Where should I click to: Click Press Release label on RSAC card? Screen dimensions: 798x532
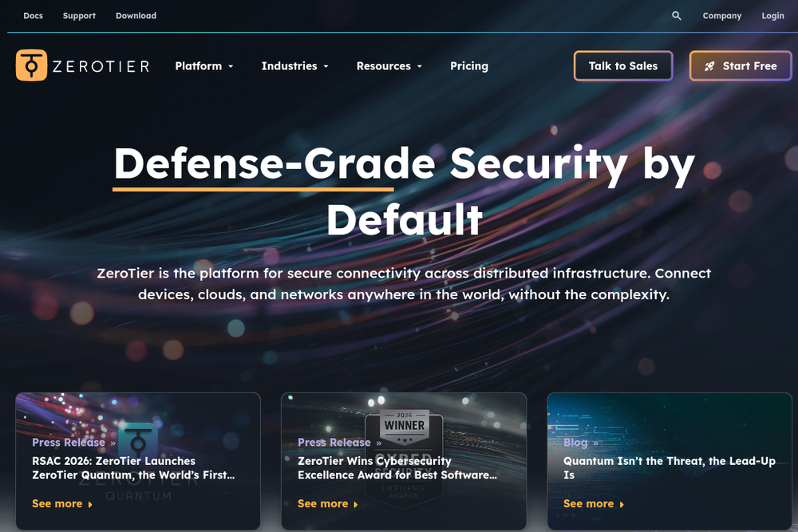pyautogui.click(x=68, y=443)
